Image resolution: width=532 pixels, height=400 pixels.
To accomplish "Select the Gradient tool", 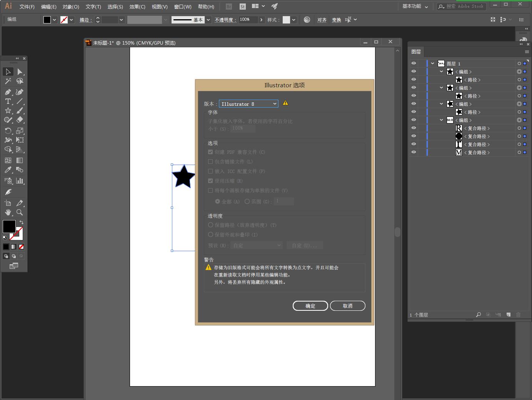I will 20,161.
